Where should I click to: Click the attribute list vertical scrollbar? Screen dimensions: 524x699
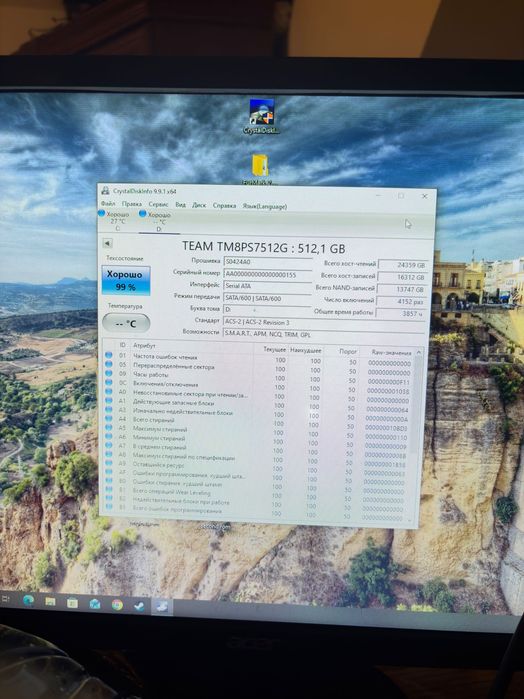tap(417, 434)
